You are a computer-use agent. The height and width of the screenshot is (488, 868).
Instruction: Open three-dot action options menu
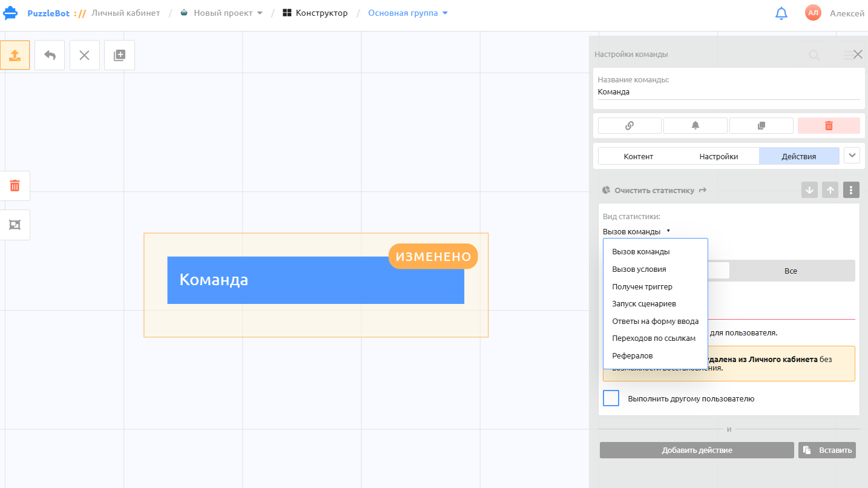click(851, 190)
